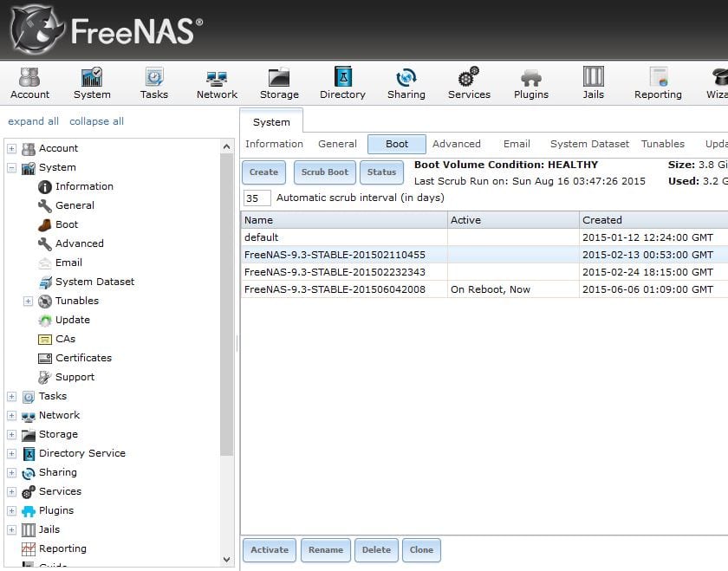728x571 pixels.
Task: Select Tunables icon in tree
Action: (x=44, y=302)
